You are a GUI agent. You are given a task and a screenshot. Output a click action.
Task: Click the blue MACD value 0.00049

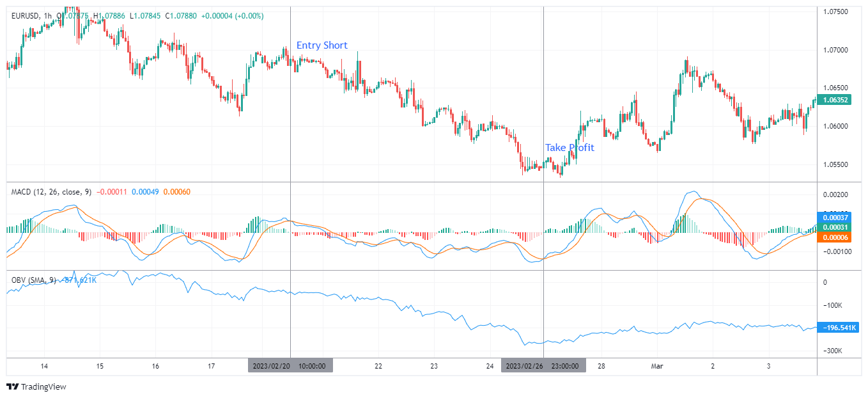[x=146, y=191]
